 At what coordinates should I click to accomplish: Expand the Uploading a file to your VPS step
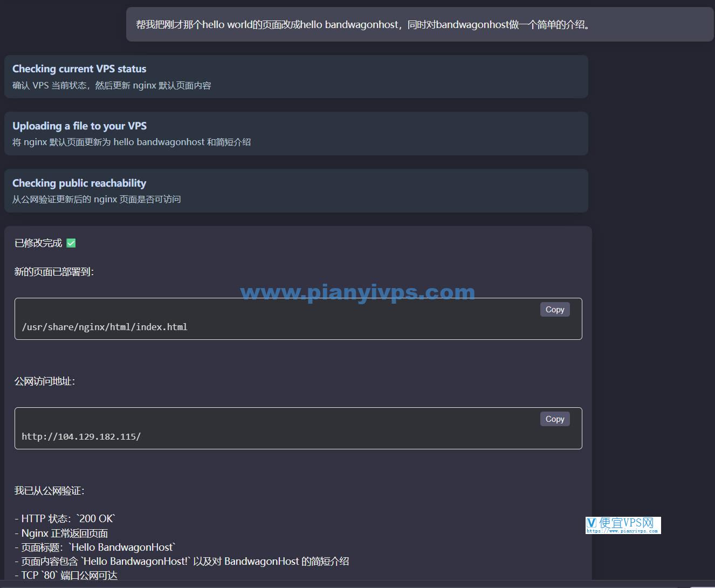[296, 134]
